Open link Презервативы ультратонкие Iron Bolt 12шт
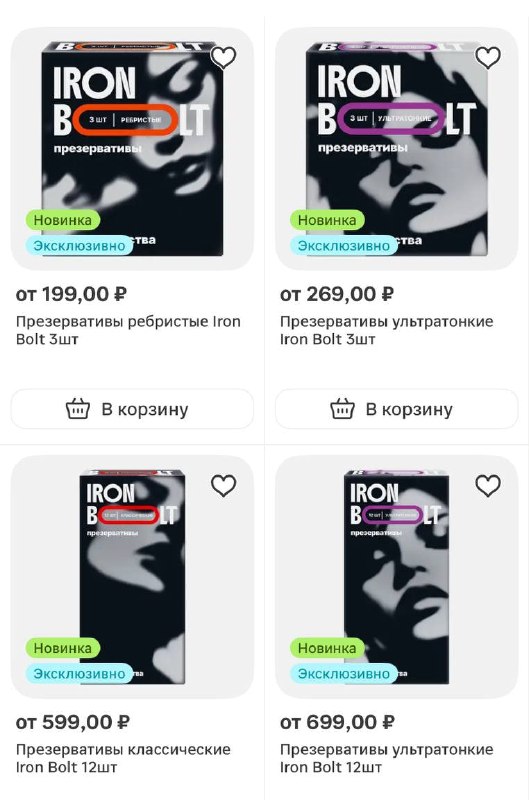This screenshot has width=529, height=800. click(387, 758)
